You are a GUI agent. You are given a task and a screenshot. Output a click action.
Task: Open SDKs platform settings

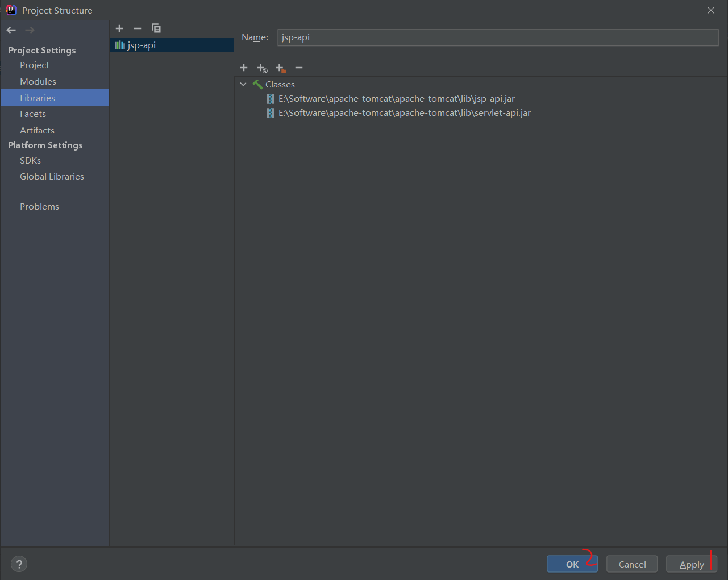point(30,161)
